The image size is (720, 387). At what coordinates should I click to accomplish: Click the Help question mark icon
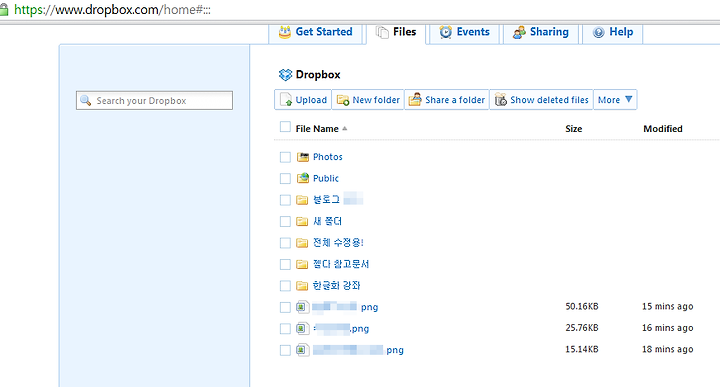[598, 32]
